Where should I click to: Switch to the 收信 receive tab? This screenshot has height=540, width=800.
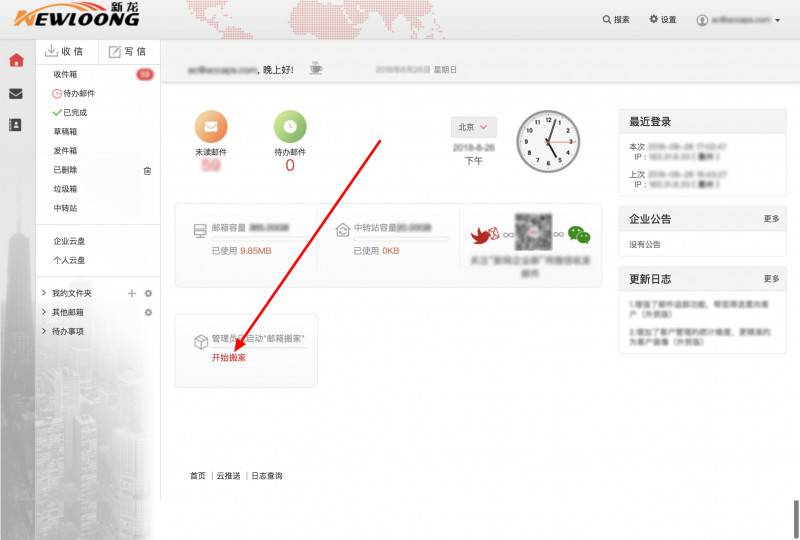65,52
